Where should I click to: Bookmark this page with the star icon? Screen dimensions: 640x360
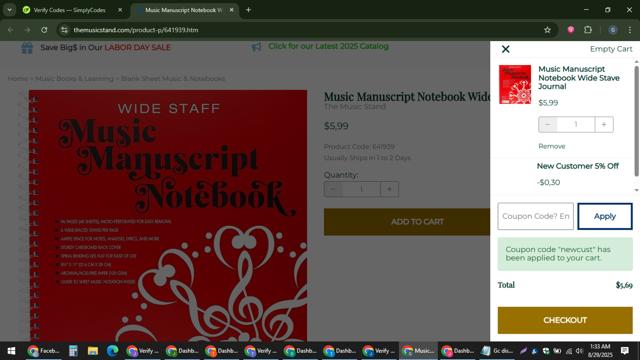[x=547, y=30]
